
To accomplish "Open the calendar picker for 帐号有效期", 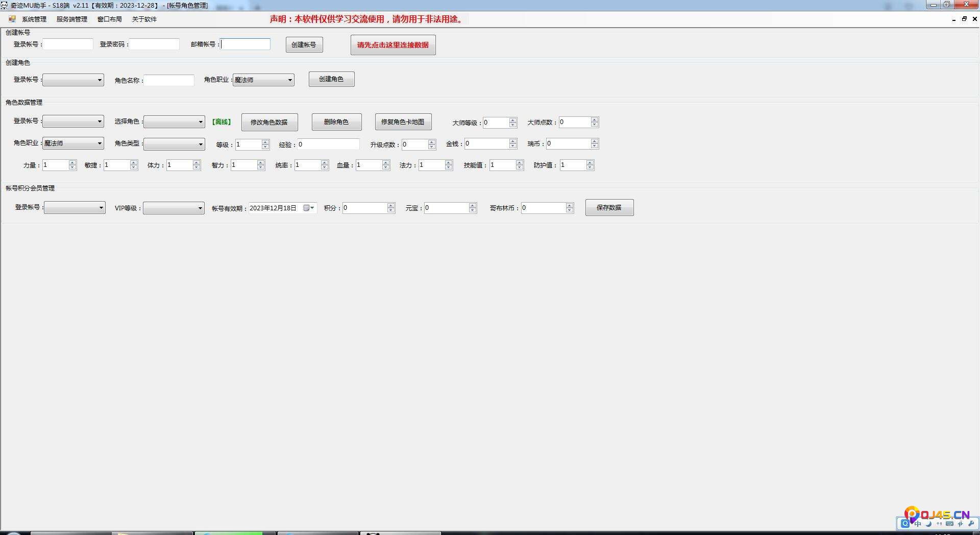I will [x=308, y=208].
